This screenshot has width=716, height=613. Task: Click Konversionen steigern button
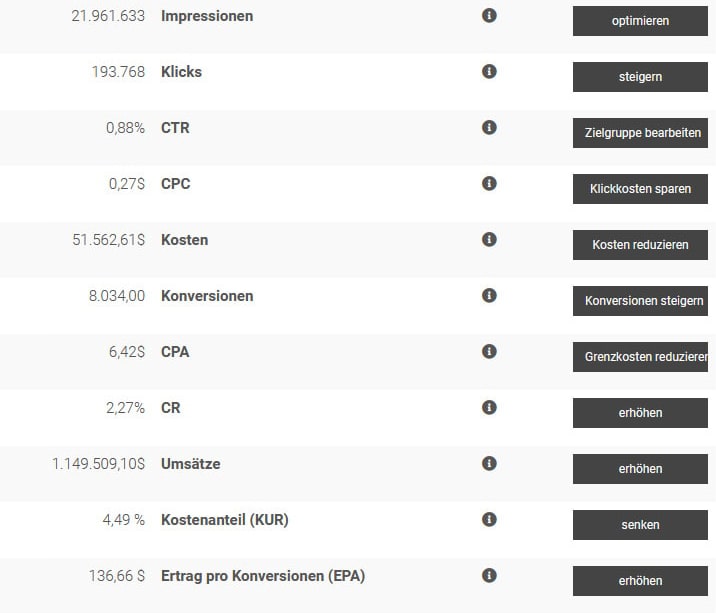(640, 301)
